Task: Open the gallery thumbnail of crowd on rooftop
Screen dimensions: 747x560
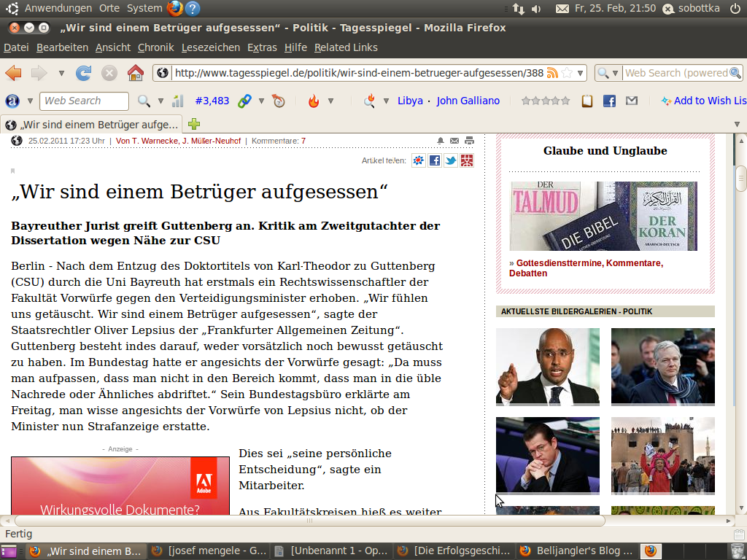Action: 663,456
